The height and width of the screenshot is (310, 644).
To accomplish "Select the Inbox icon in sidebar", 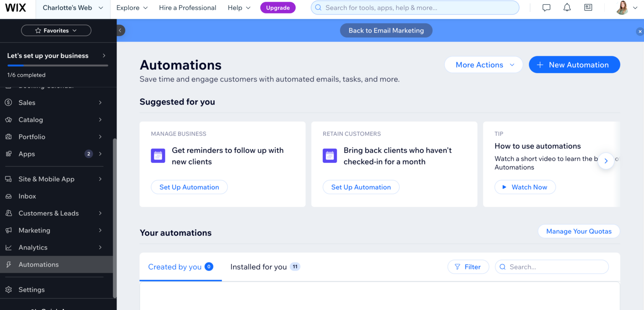I will 8,196.
